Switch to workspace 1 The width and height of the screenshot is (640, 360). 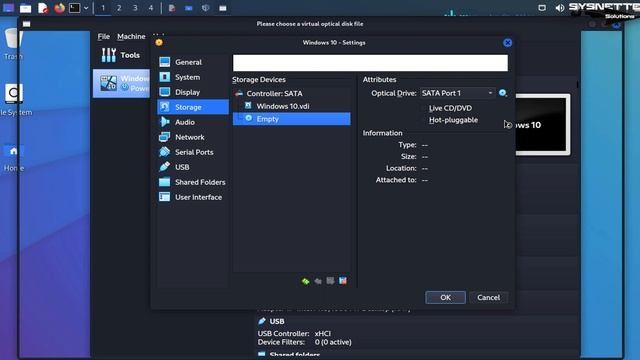pos(103,8)
